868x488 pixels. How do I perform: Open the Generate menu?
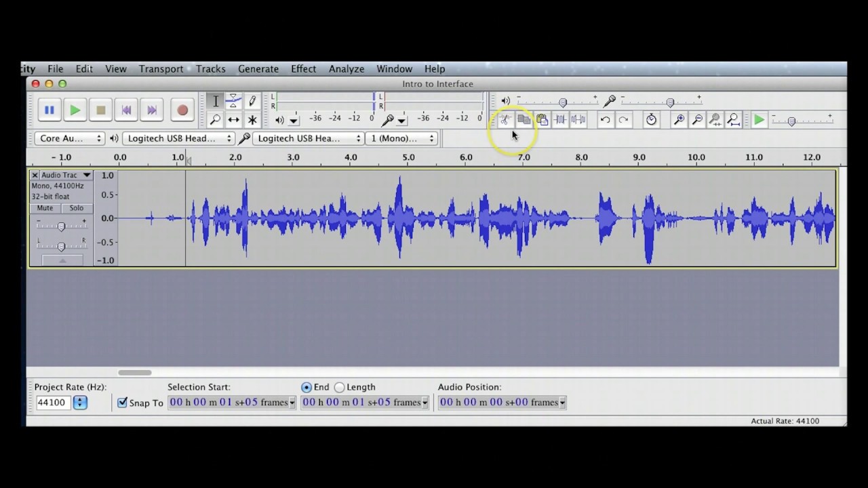pos(258,68)
